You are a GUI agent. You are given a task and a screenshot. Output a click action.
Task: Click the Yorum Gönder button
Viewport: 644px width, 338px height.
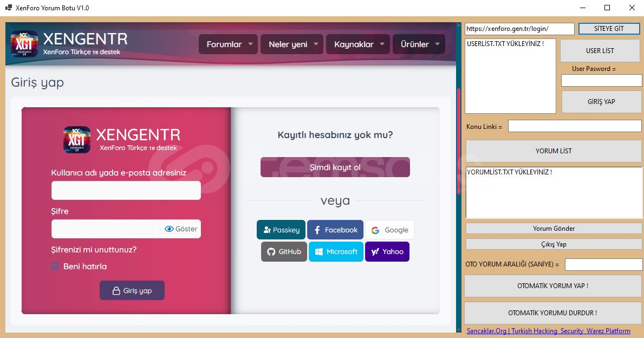pos(554,229)
